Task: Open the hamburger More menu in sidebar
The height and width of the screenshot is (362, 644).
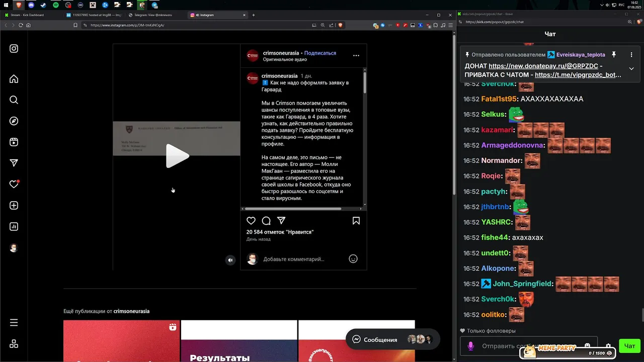Action: click(x=14, y=322)
